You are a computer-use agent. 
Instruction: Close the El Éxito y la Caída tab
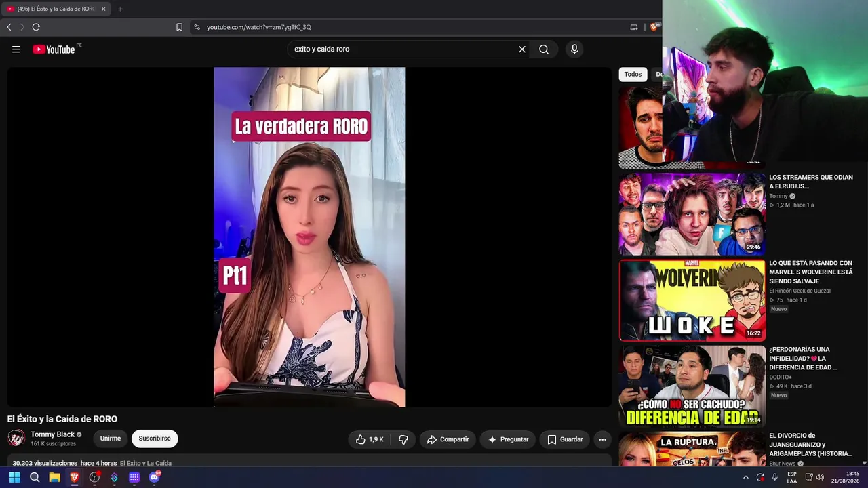(x=103, y=9)
